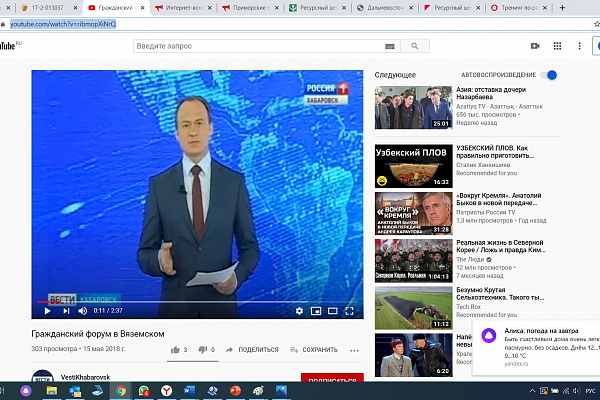Screen dimensions: 600x400
Task: Open YouTube apps grid icon
Action: (x=557, y=46)
